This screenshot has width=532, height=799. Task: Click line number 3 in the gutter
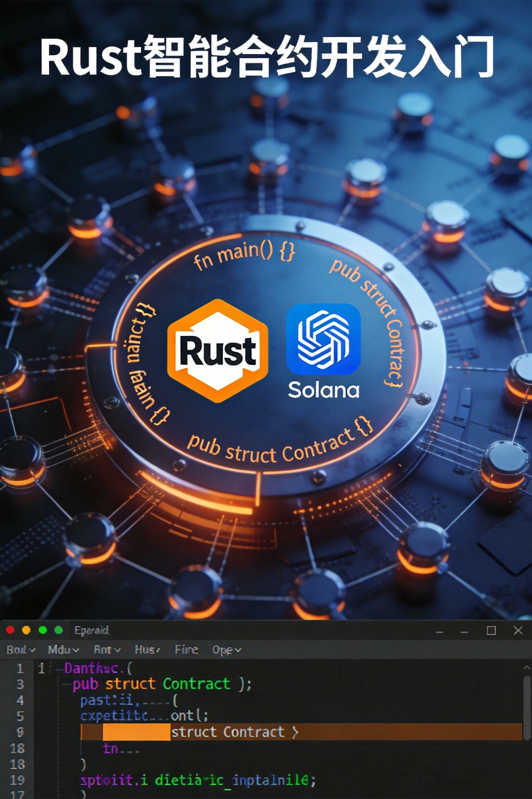point(20,684)
